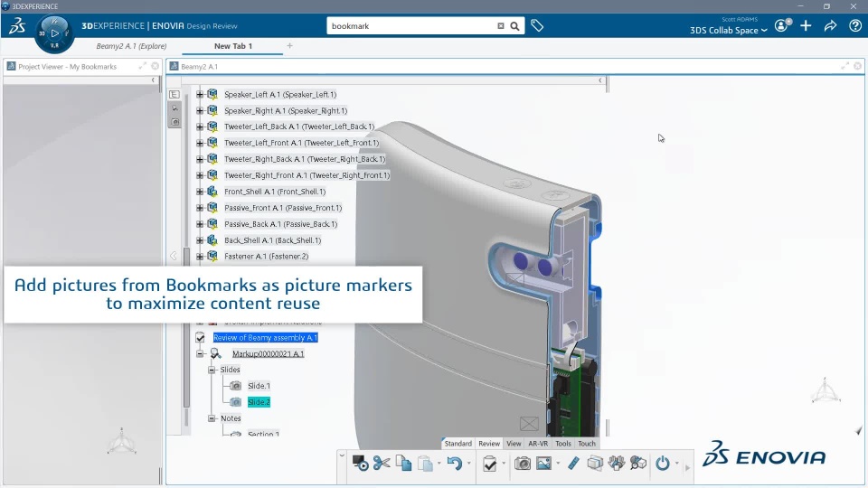Click the bookmark search input field
This screenshot has height=488, width=868.
pos(412,26)
